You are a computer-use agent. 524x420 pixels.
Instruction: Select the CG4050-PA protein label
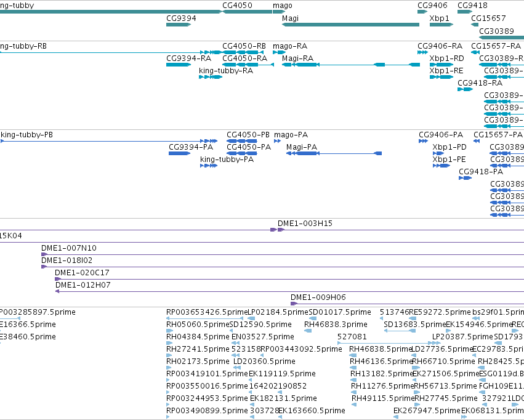249,147
